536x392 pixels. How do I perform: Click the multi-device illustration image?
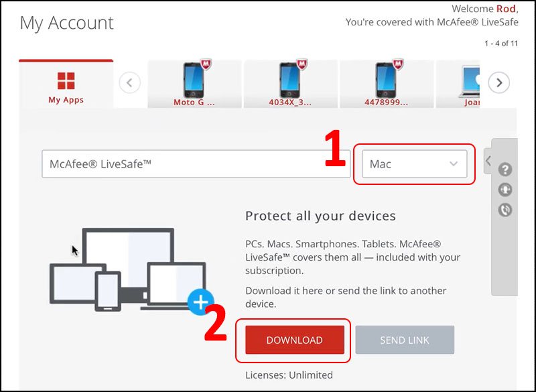[x=127, y=268]
